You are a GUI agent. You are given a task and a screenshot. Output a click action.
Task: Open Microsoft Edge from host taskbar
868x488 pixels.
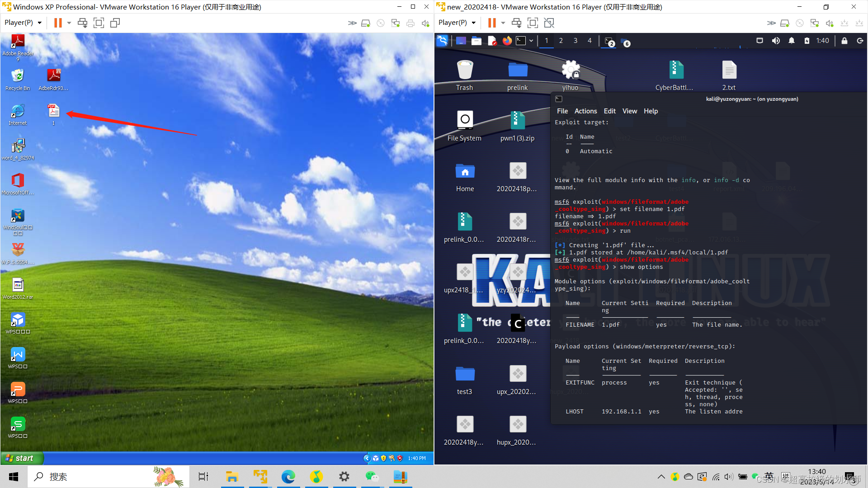[x=288, y=477]
